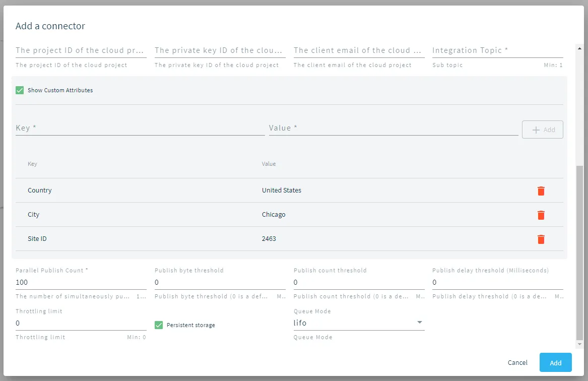588x381 pixels.
Task: Edit the Throttling limit field
Action: 81,323
